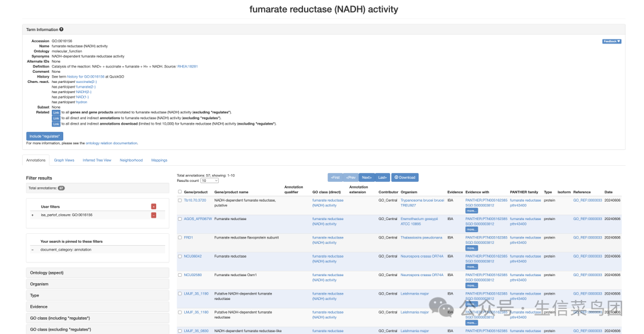This screenshot has width=644, height=334.
Task: Click the Term Information help question-mark icon
Action: point(61,29)
